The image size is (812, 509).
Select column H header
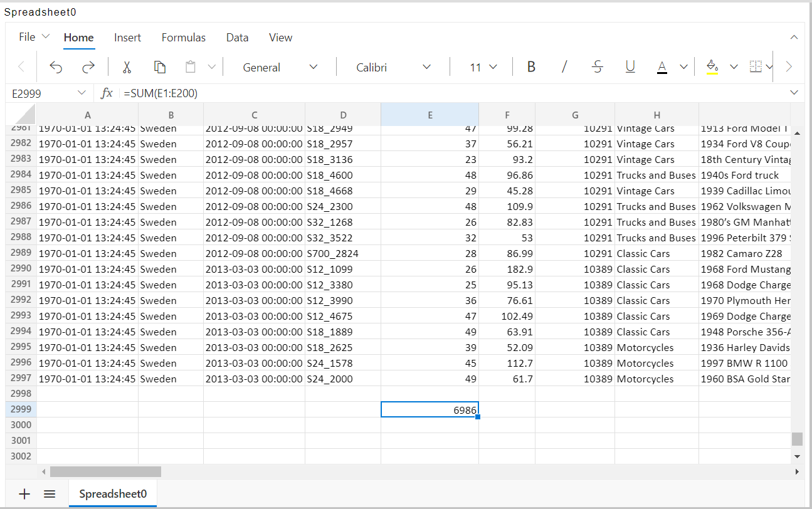click(x=656, y=115)
